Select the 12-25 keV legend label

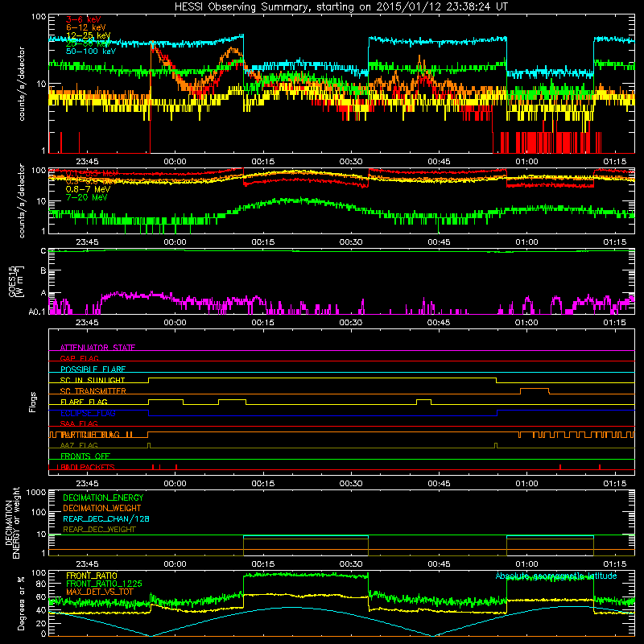(x=89, y=35)
